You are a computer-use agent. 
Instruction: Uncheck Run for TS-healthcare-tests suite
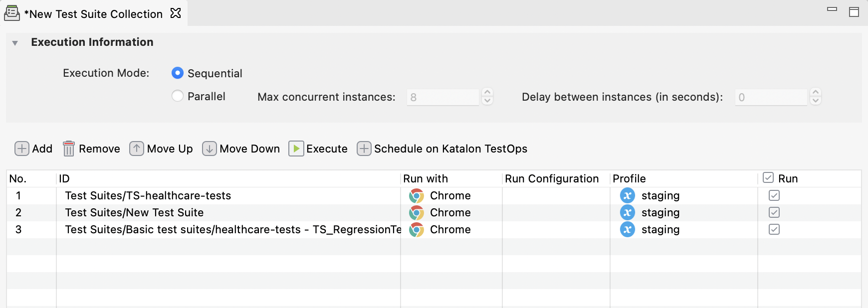(774, 195)
